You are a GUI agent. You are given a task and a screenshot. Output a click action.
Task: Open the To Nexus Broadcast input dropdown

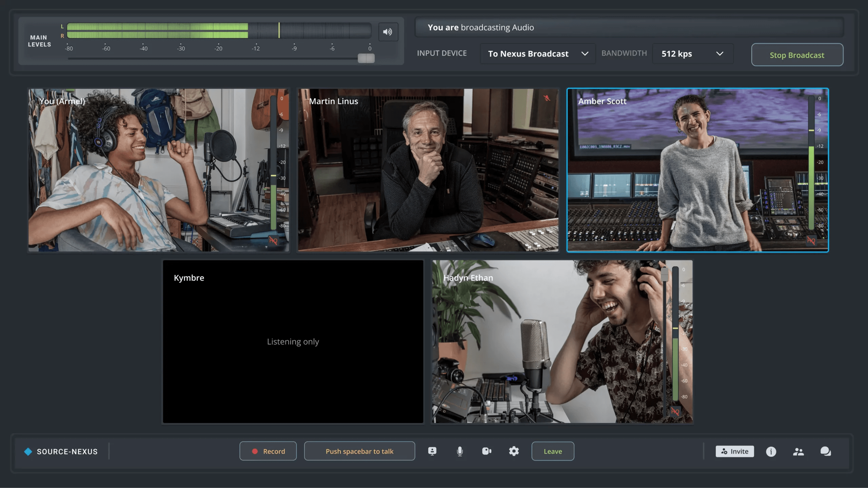tap(538, 54)
